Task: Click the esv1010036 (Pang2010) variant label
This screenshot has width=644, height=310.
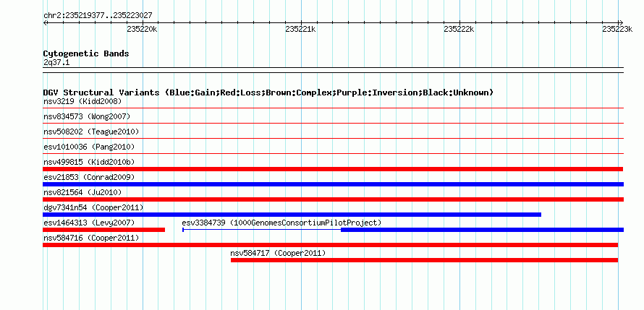Action: (89, 147)
